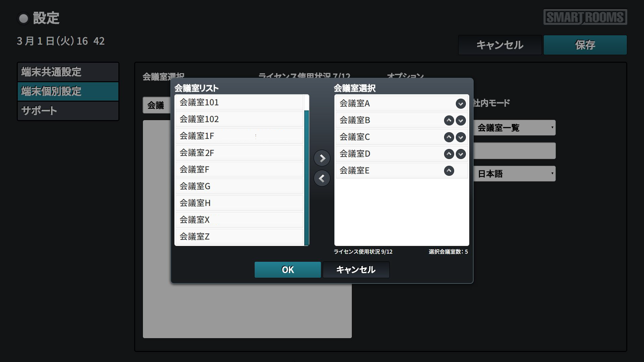Click the right arrow to add room
The image size is (644, 362).
pos(322,158)
